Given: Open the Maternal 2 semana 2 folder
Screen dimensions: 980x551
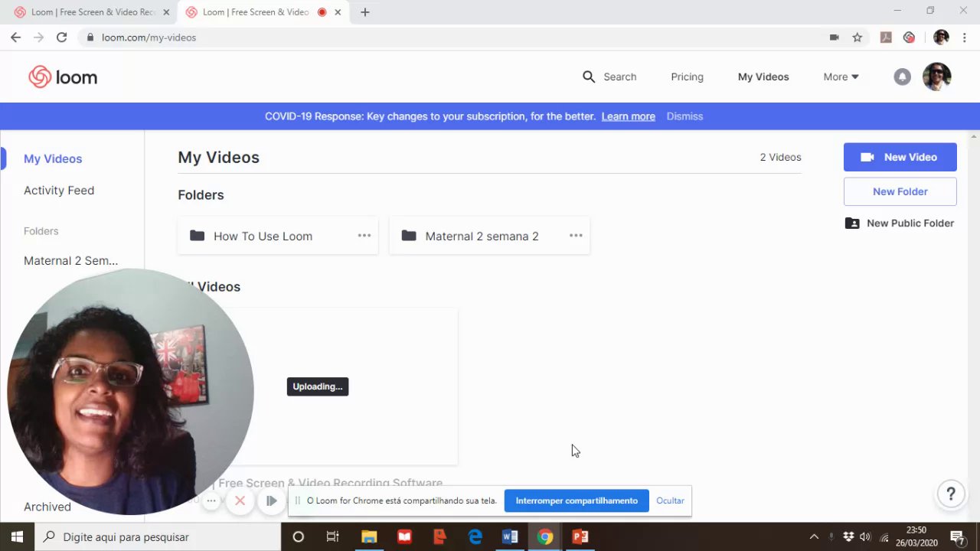Looking at the screenshot, I should 489,236.
